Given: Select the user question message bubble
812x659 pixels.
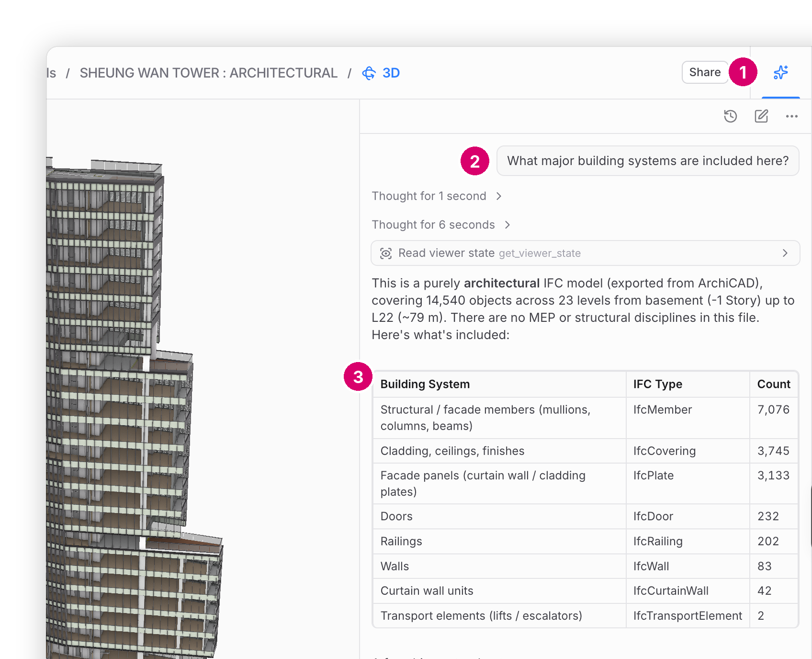Looking at the screenshot, I should (x=647, y=161).
